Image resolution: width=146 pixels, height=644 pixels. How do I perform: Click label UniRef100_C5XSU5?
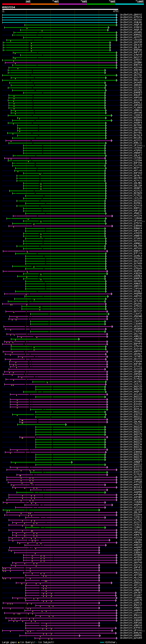click(x=131, y=40)
